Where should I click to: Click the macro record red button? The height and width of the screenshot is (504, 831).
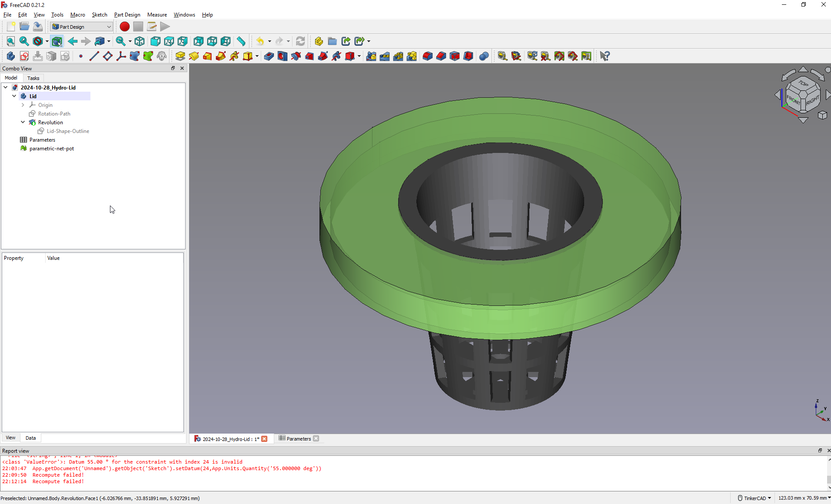click(125, 27)
